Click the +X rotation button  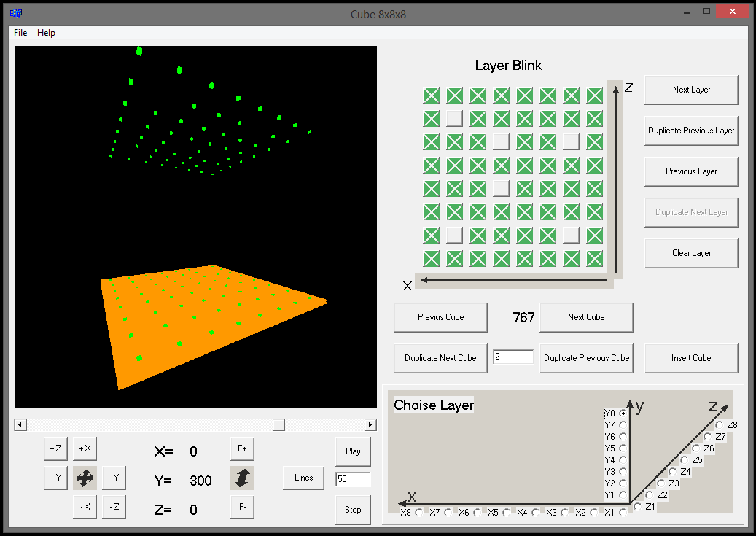85,449
